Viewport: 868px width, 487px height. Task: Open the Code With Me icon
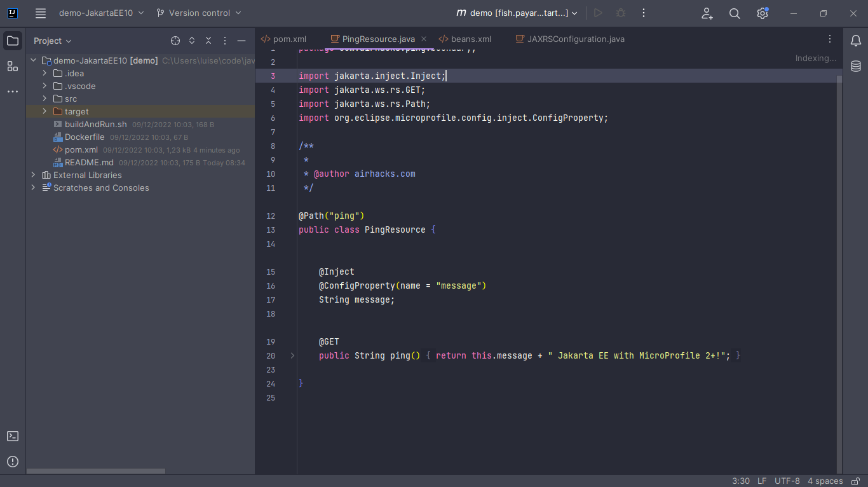tap(707, 13)
